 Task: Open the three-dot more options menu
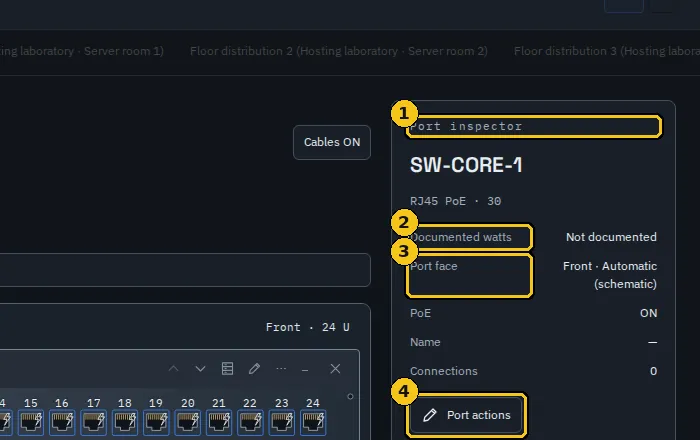(281, 369)
